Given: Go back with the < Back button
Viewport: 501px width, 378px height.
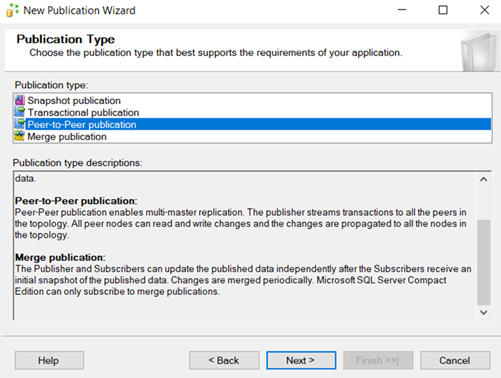Looking at the screenshot, I should click(x=224, y=360).
